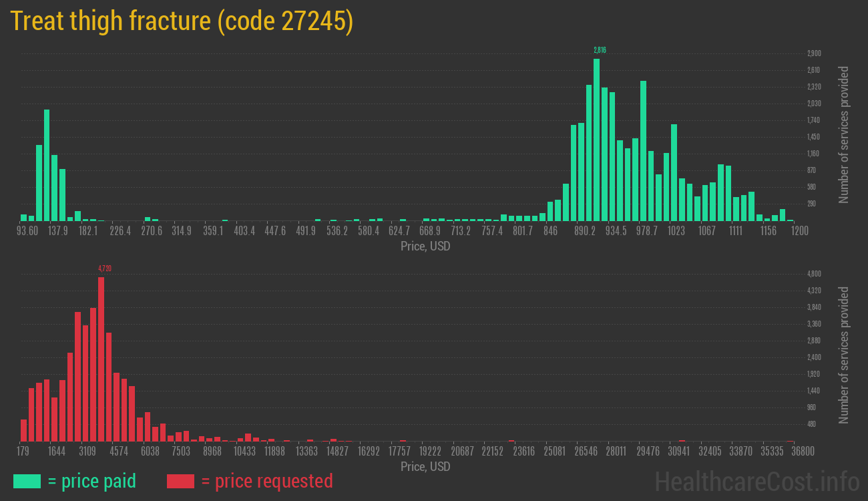Image resolution: width=868 pixels, height=501 pixels.
Task: Click the 3109 tick on the requested axis
Action: (x=87, y=452)
